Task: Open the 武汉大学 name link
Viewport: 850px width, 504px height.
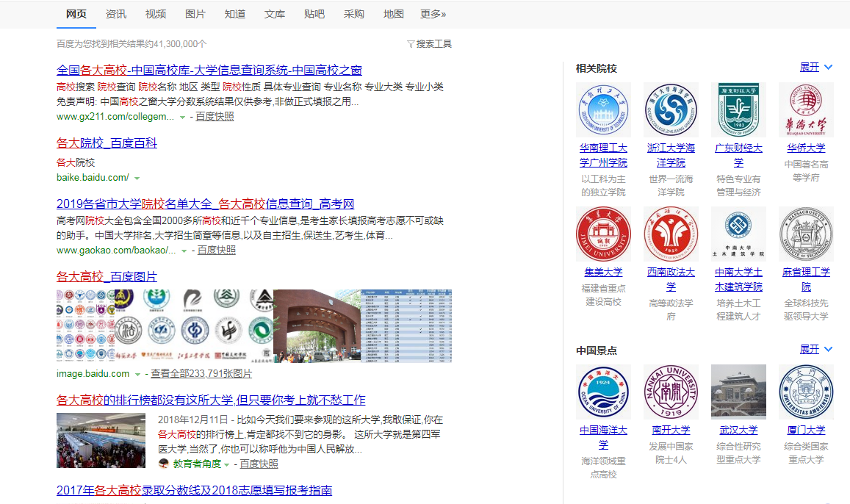Action: [x=738, y=431]
